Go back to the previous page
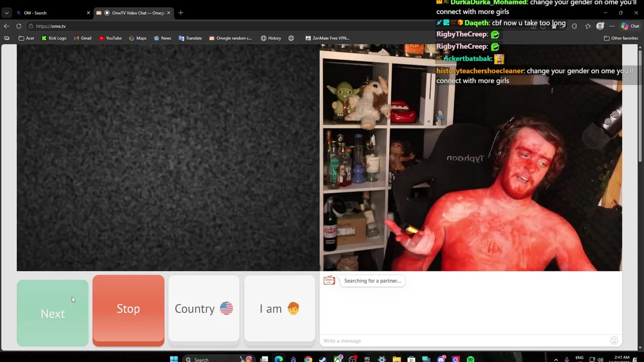The image size is (644, 362). click(x=7, y=26)
